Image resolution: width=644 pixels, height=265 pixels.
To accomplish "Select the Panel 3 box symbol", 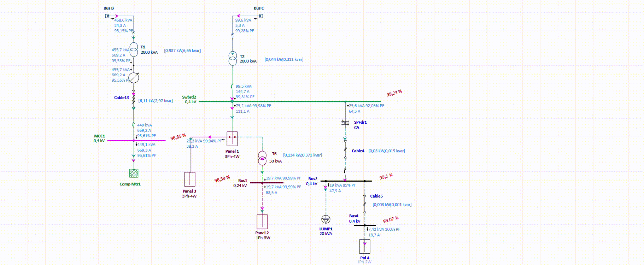I will point(189,179).
